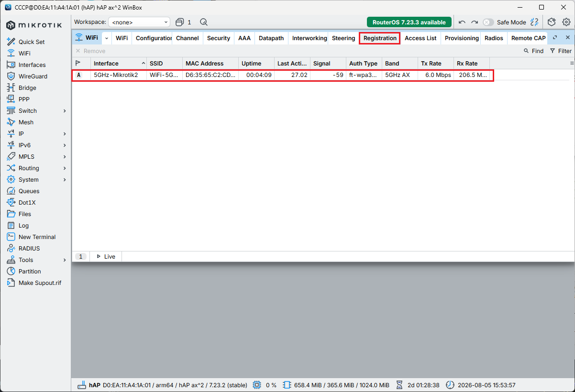This screenshot has width=575, height=392.
Task: Expand the Tools submenu
Action: pyautogui.click(x=65, y=260)
